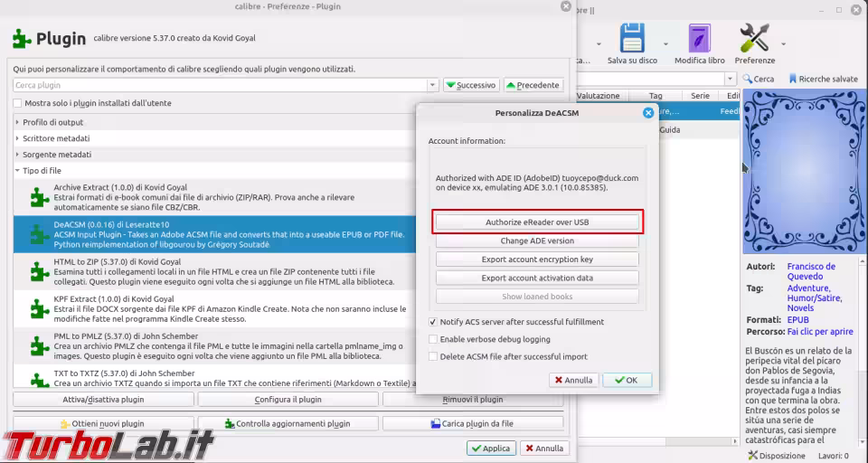Click Change ADE version button

(537, 241)
